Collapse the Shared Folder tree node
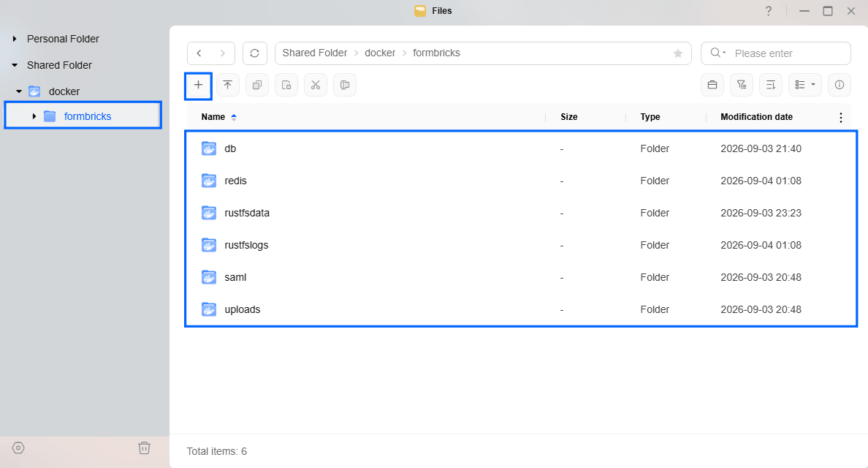Image resolution: width=868 pixels, height=468 pixels. point(15,65)
